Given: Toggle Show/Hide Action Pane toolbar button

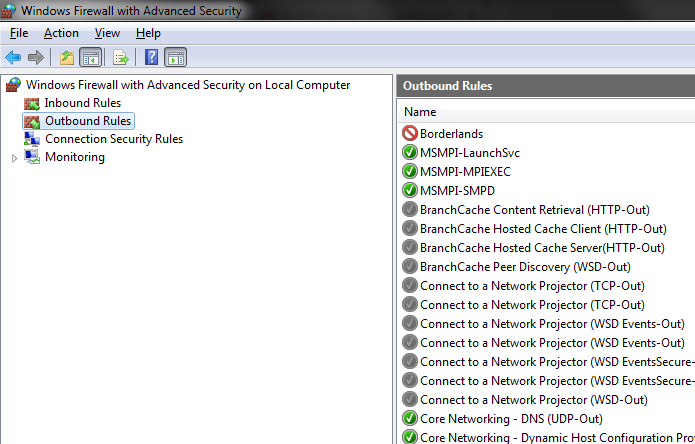Looking at the screenshot, I should [x=175, y=58].
